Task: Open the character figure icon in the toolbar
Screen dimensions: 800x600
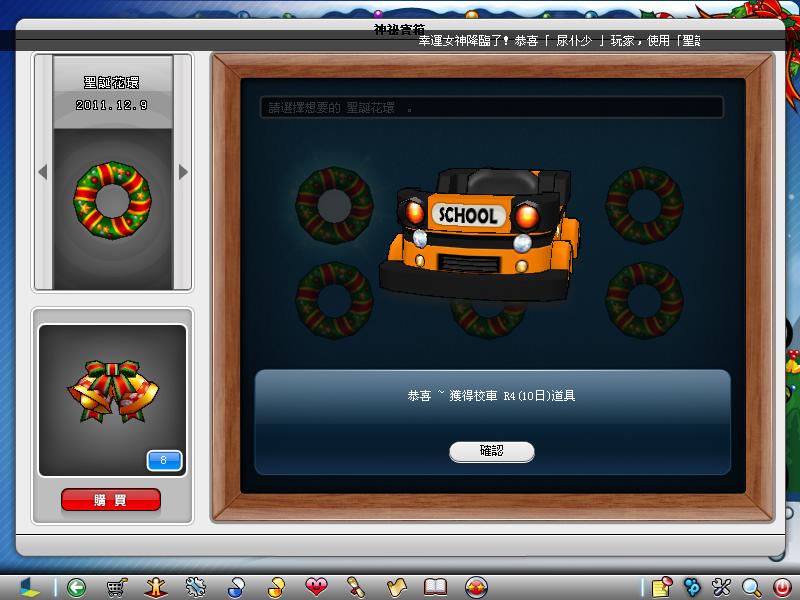Action: click(156, 587)
